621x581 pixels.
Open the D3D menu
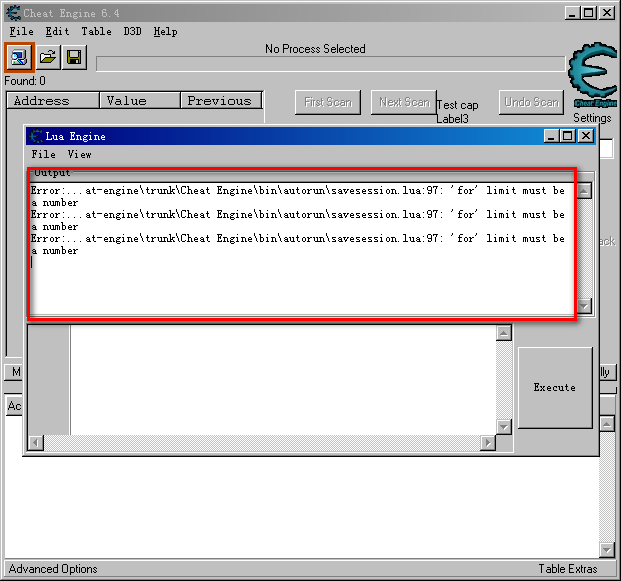tap(132, 31)
